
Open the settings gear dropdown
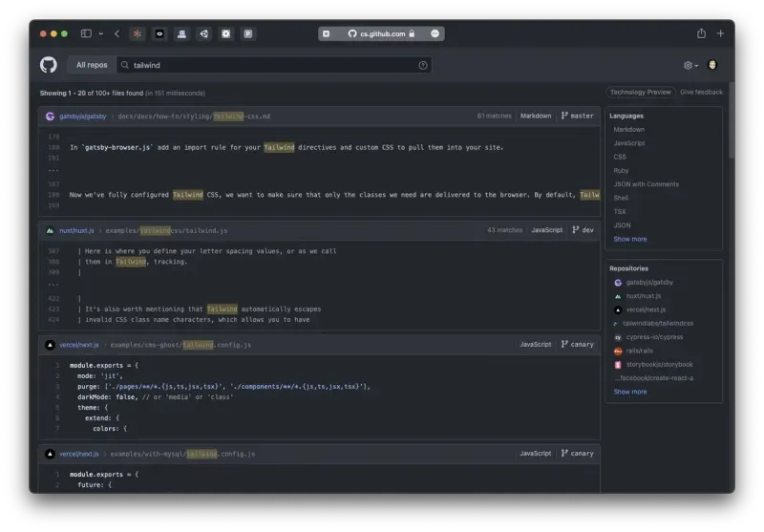[690, 65]
